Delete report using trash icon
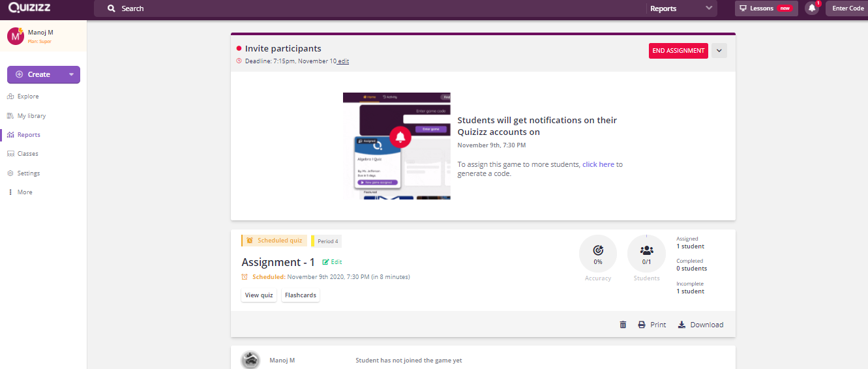 (x=623, y=325)
